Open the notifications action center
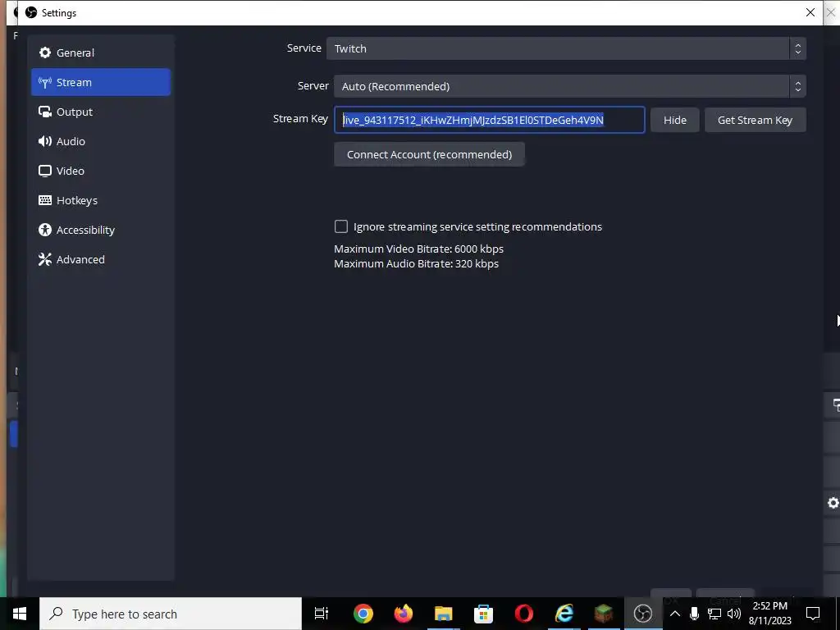Viewport: 840px width, 630px height. click(813, 614)
